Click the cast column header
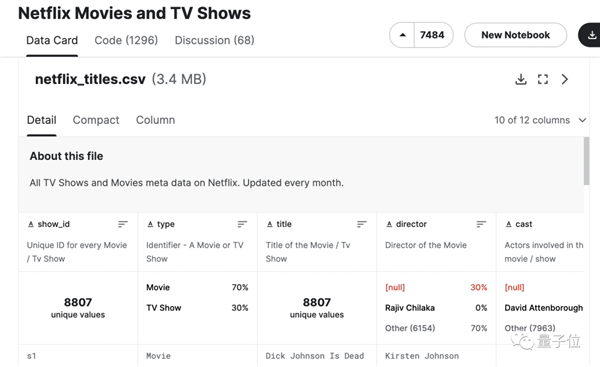 [523, 224]
